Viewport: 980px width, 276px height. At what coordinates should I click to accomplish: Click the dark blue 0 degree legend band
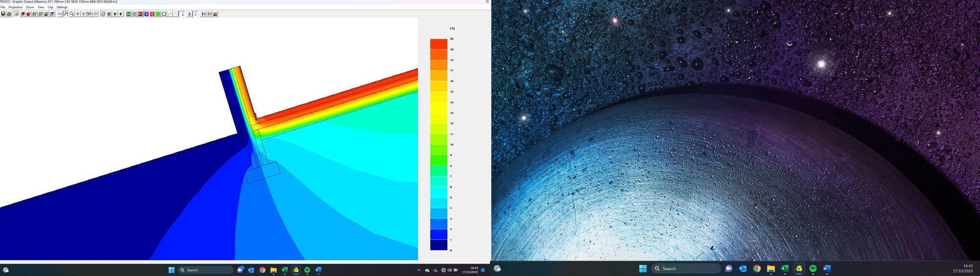coord(438,245)
